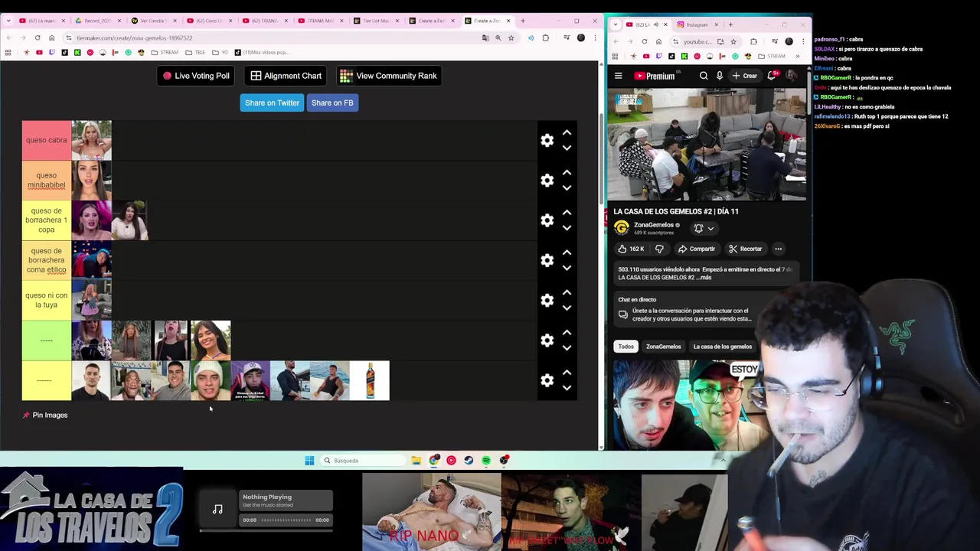This screenshot has height=551, width=980.
Task: Click YouTube Crear button
Action: [744, 76]
